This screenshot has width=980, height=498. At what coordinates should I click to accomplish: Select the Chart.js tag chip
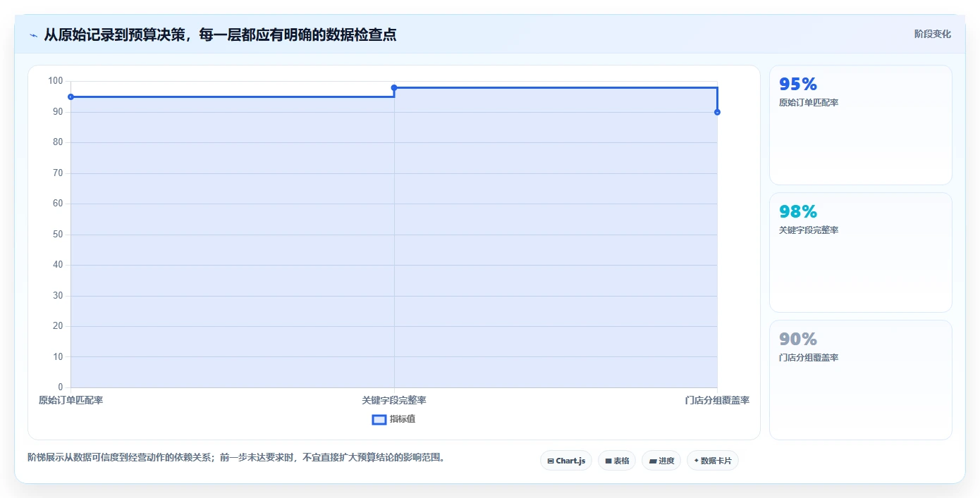click(x=566, y=461)
